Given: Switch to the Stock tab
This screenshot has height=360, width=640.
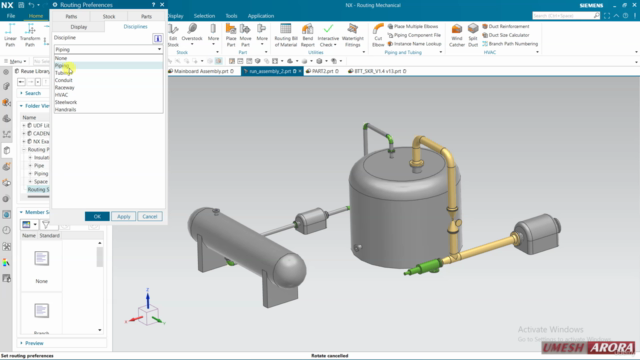Looking at the screenshot, I should 109,16.
